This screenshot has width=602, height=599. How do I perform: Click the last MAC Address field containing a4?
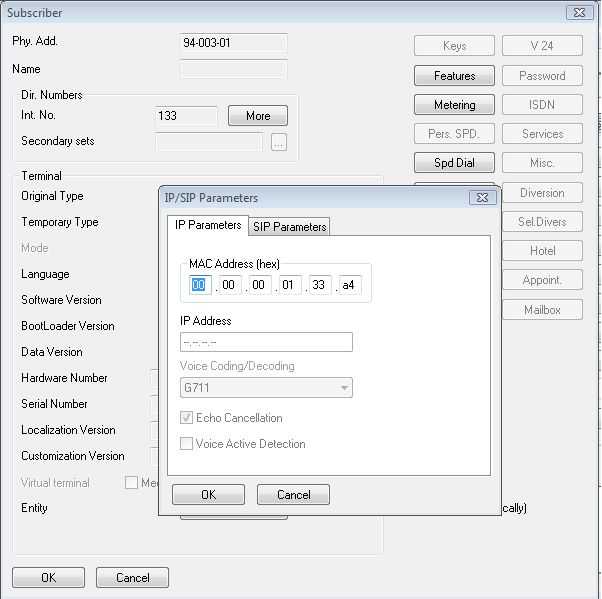coord(350,287)
